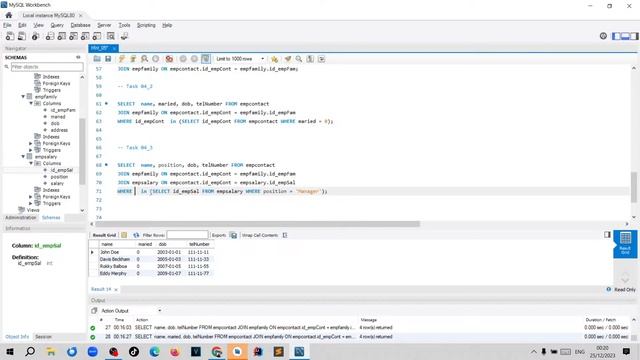
Task: Select the id_empFam column
Action: tap(63, 110)
